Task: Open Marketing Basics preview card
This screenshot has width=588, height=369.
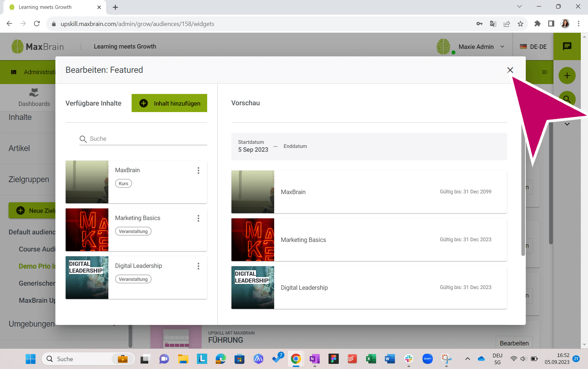Action: [369, 240]
